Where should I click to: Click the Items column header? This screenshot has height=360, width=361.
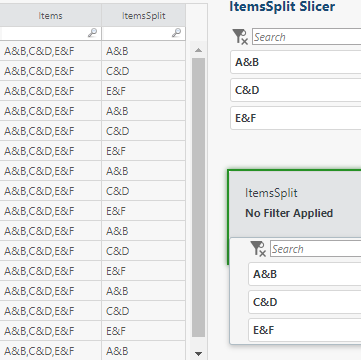coord(50,16)
